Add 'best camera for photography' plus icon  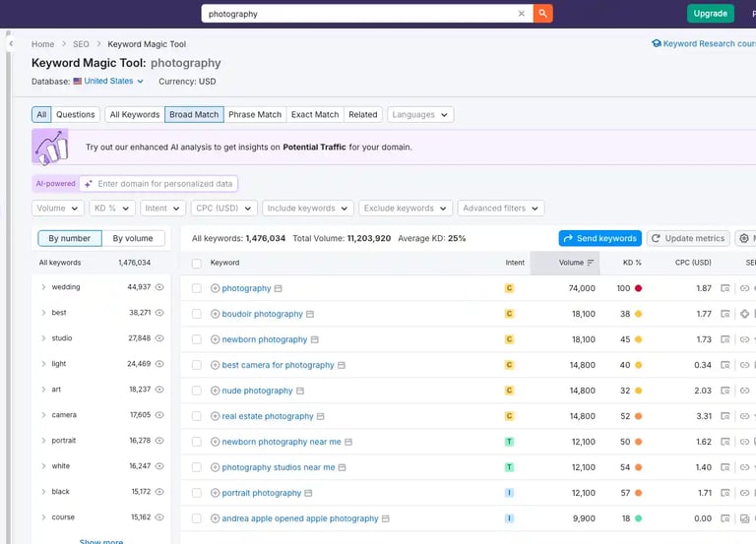pyautogui.click(x=215, y=365)
